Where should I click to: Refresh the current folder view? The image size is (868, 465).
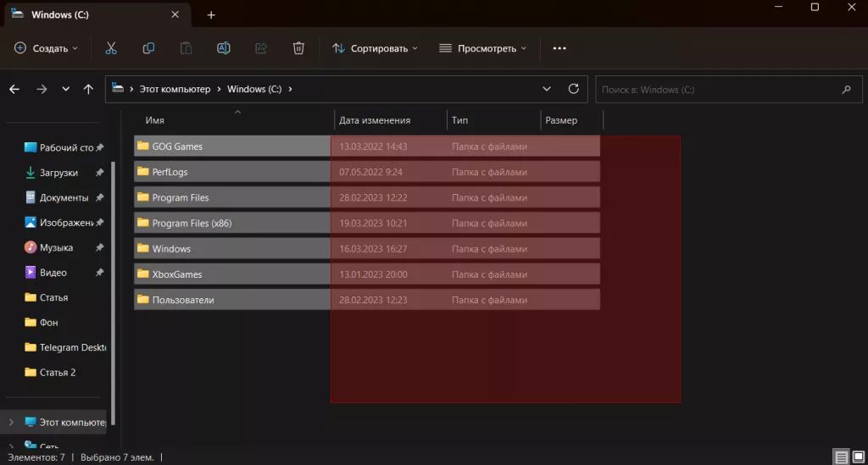pos(574,89)
